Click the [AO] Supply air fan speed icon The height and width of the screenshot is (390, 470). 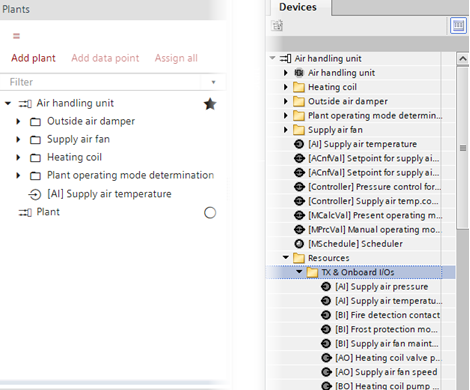[x=326, y=372]
